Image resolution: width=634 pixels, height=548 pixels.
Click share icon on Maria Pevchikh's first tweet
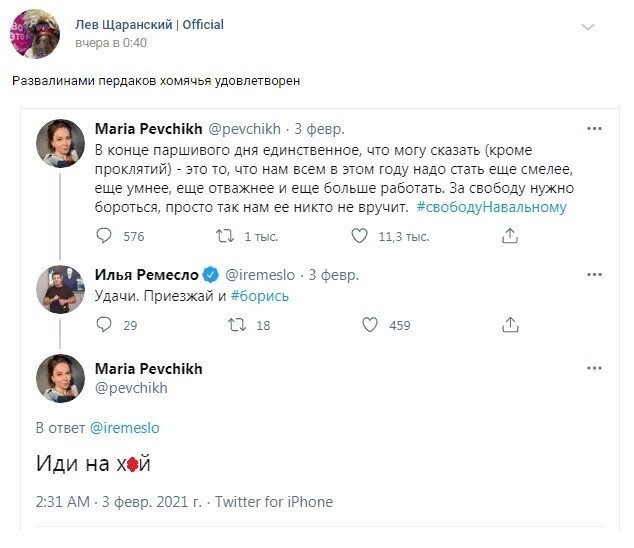tap(510, 236)
